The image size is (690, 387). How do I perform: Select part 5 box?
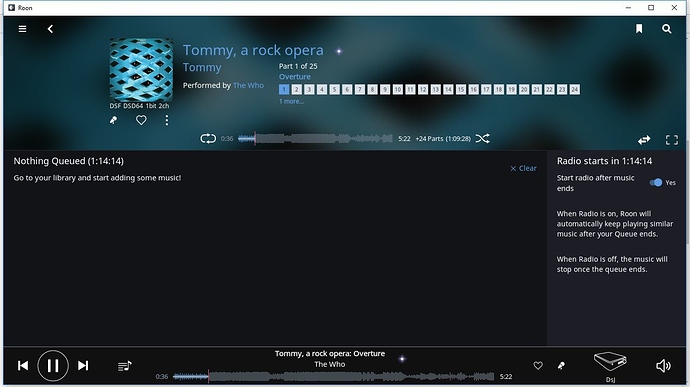point(334,89)
